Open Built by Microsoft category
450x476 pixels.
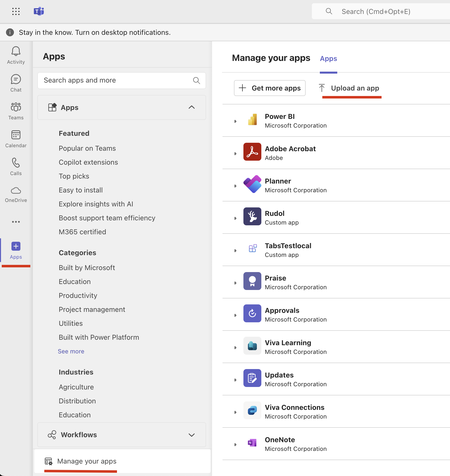click(x=87, y=268)
